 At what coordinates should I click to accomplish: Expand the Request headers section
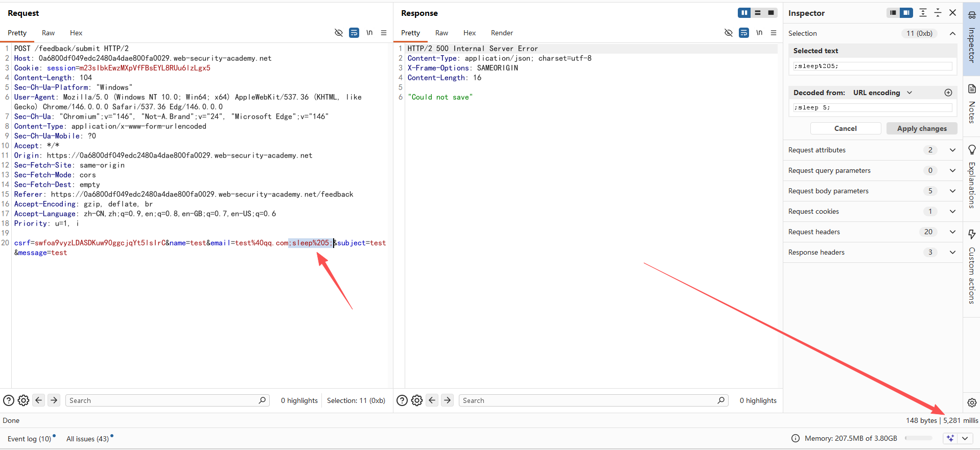pyautogui.click(x=952, y=232)
